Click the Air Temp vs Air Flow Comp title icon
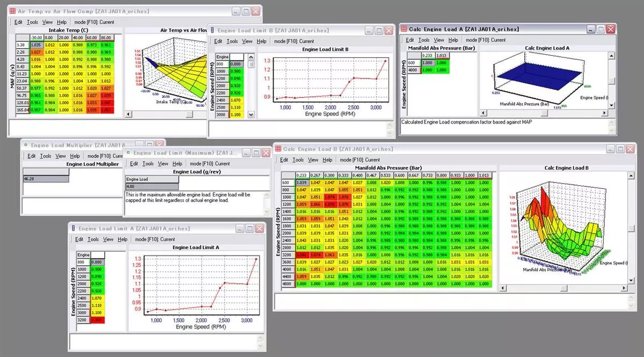The image size is (644, 357). [x=13, y=11]
